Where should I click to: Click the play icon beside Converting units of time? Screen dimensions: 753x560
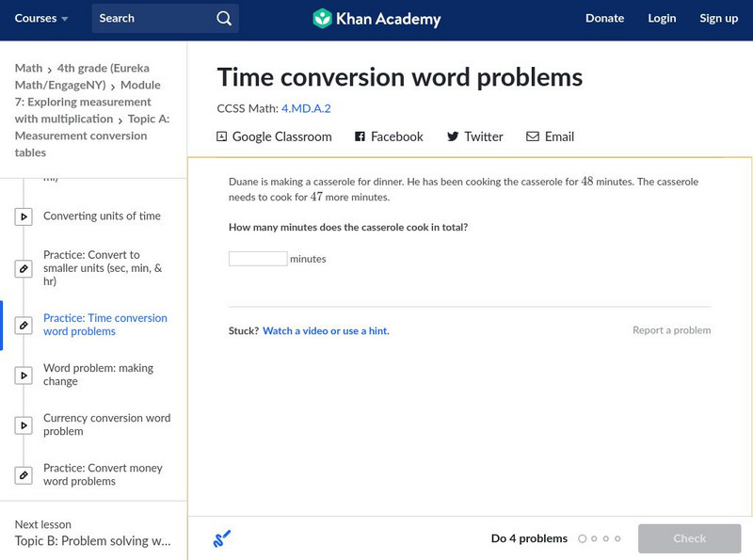tap(22, 216)
